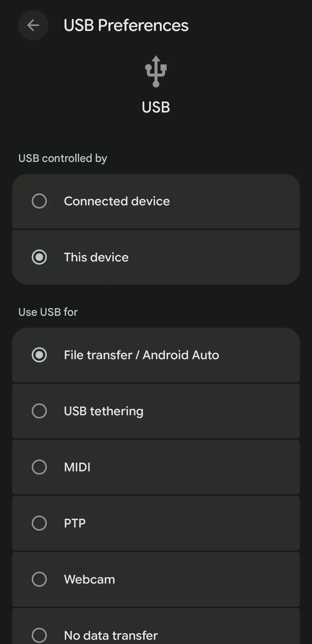Go back using the arrow button
Image resolution: width=312 pixels, height=644 pixels.
(33, 25)
